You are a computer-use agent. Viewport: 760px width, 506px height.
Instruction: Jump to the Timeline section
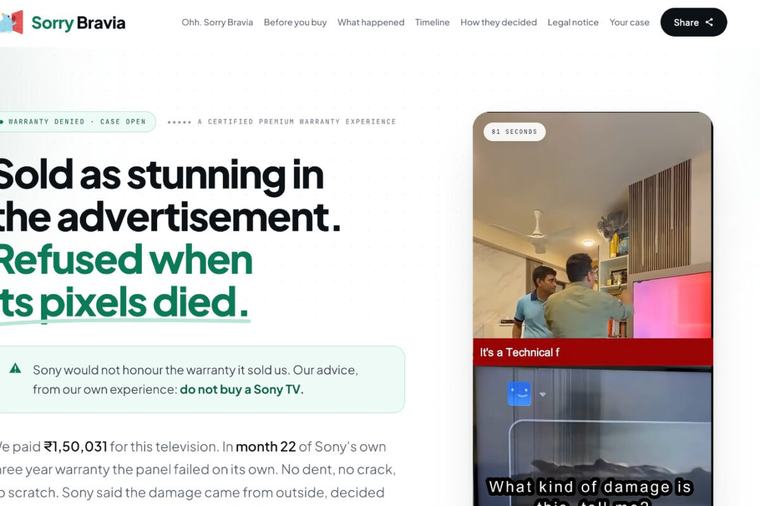coord(432,22)
